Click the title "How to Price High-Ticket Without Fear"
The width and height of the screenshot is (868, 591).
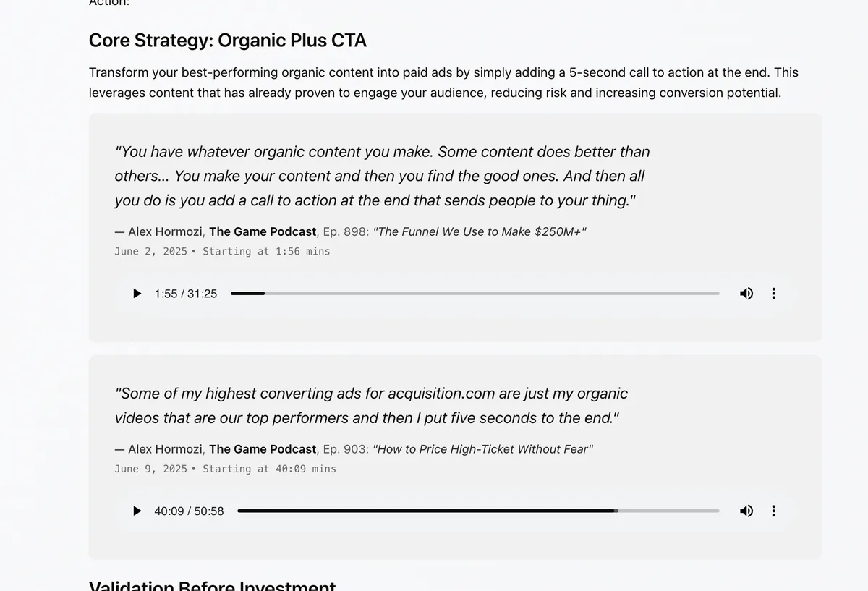point(482,449)
